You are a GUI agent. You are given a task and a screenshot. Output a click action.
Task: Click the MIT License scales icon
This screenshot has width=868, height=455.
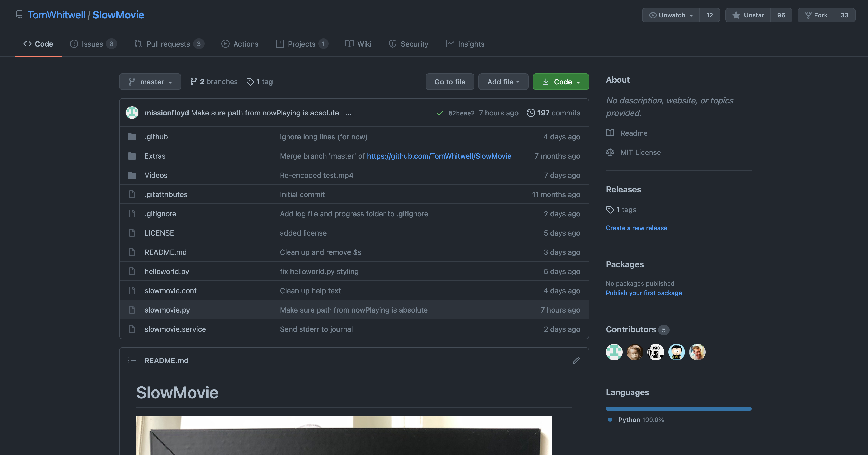coord(610,152)
